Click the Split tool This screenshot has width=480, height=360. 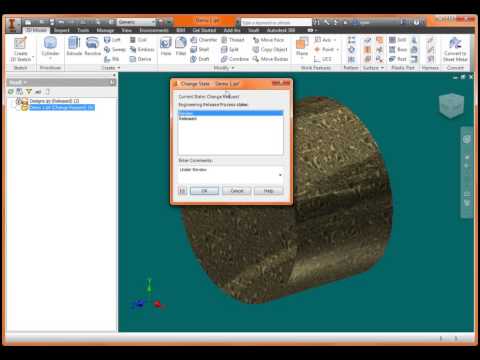pos(230,49)
